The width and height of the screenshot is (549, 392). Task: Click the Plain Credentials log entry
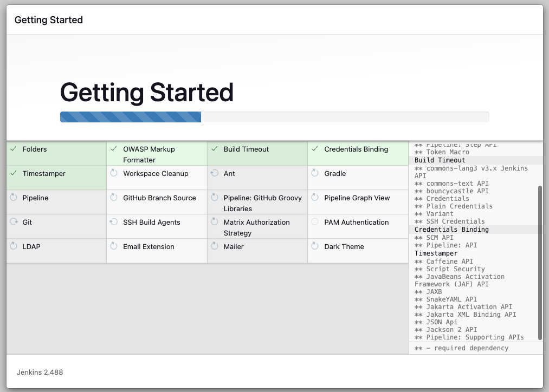[454, 206]
